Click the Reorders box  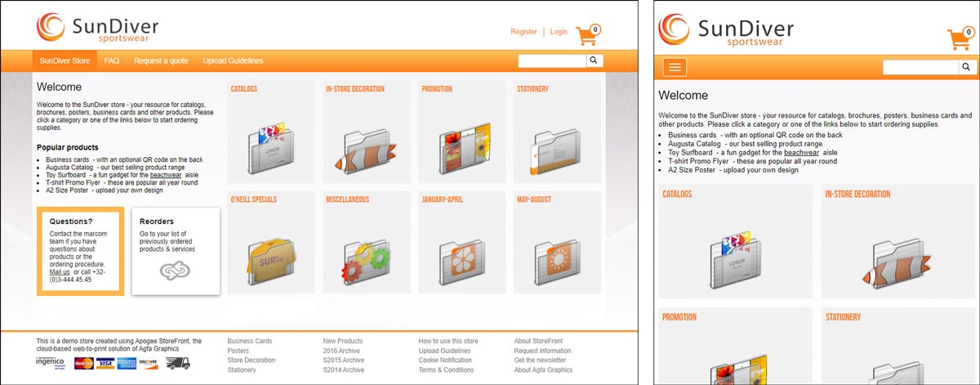[175, 251]
